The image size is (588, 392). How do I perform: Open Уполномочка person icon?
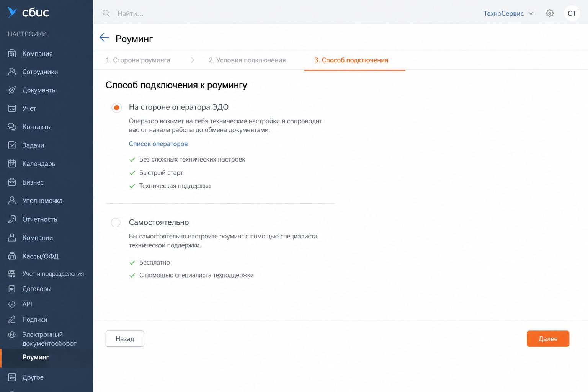point(12,200)
